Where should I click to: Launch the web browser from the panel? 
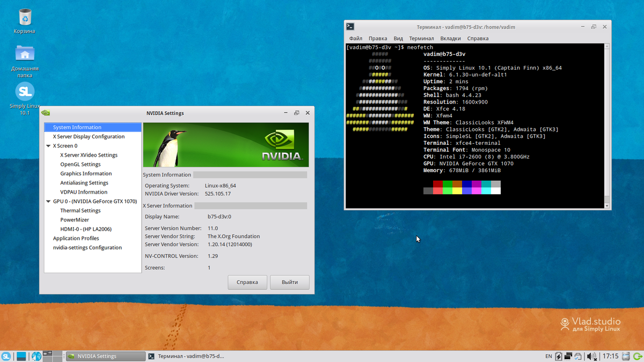pos(36,356)
